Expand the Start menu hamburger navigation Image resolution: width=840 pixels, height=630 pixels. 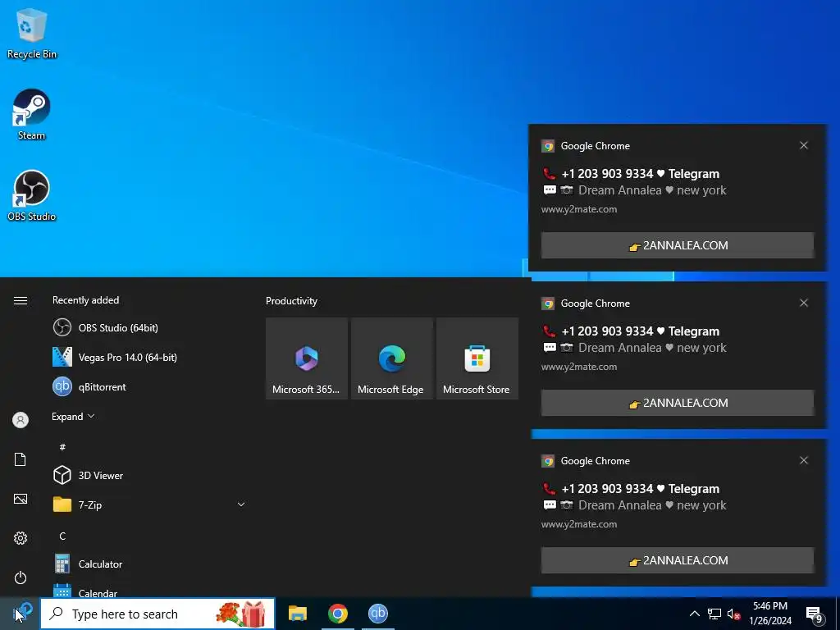21,300
